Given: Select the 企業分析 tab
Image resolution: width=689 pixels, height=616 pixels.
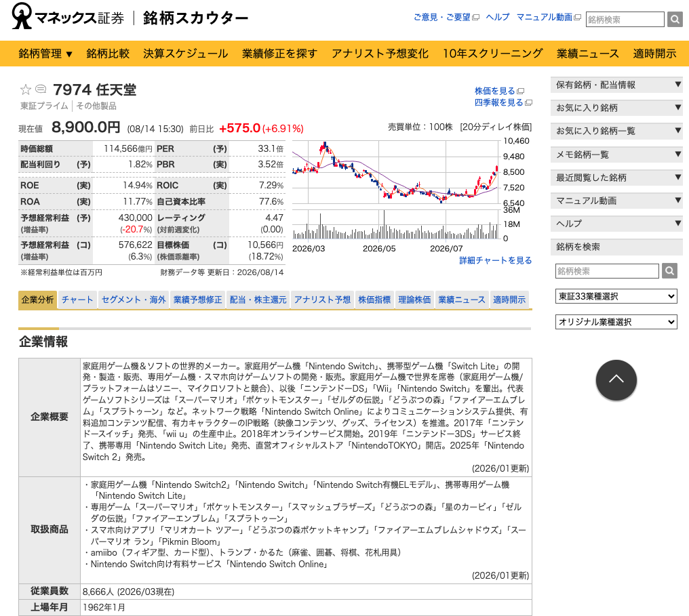Looking at the screenshot, I should pos(37,300).
